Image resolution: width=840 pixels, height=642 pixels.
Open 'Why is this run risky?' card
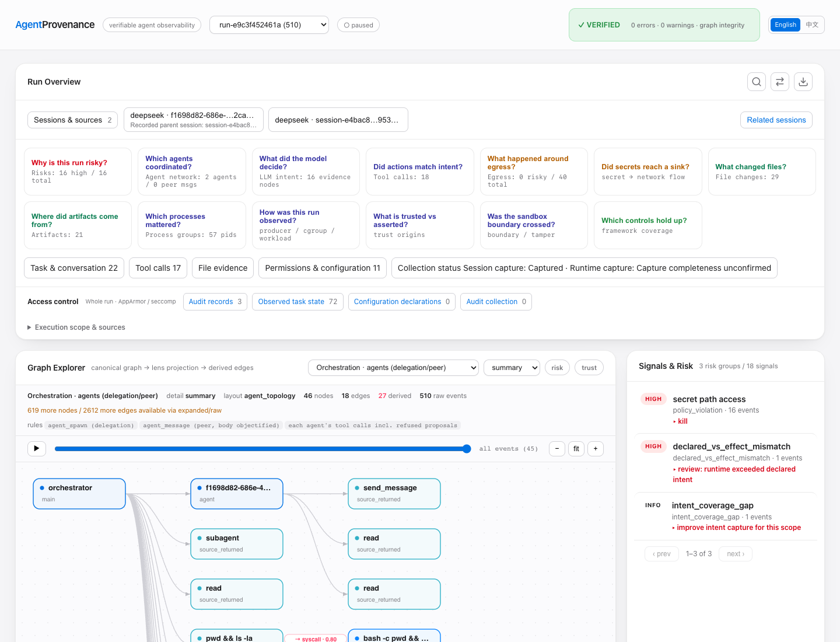pyautogui.click(x=78, y=172)
